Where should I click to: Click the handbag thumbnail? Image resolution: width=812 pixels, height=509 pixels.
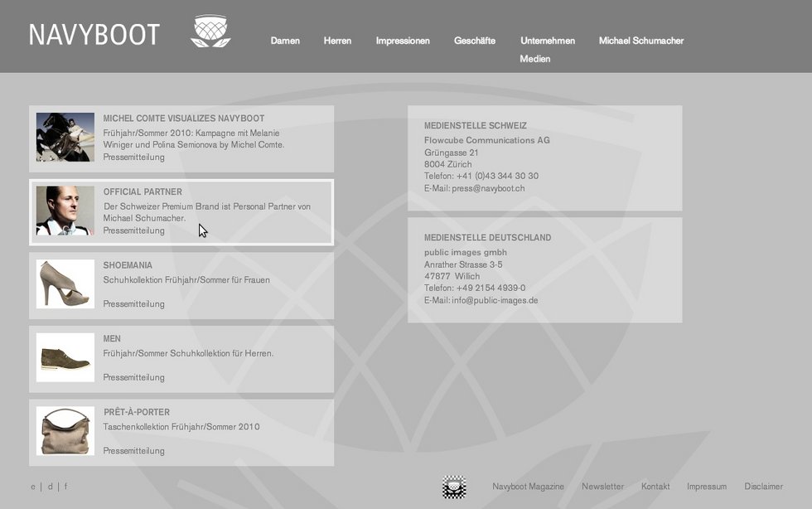pos(65,431)
